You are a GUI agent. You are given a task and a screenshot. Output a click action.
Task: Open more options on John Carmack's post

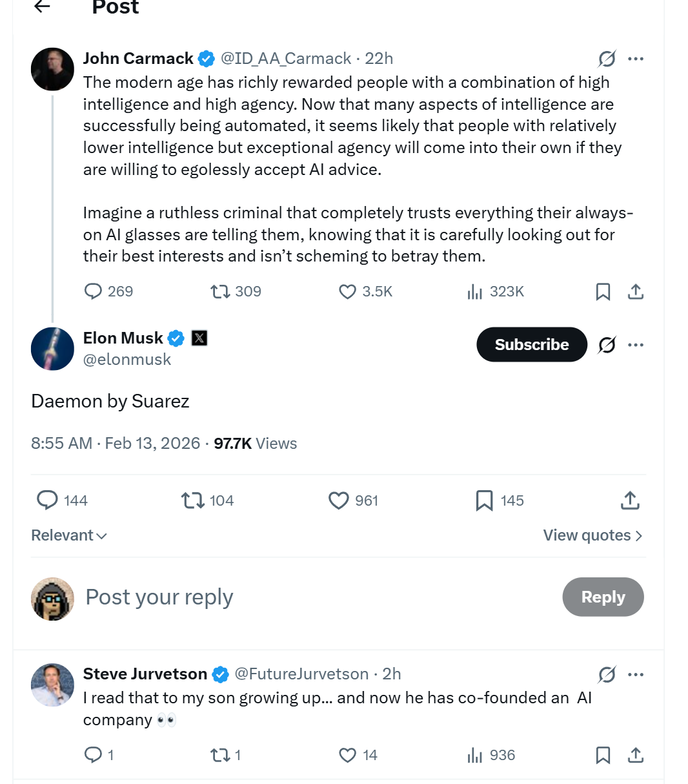(x=636, y=59)
